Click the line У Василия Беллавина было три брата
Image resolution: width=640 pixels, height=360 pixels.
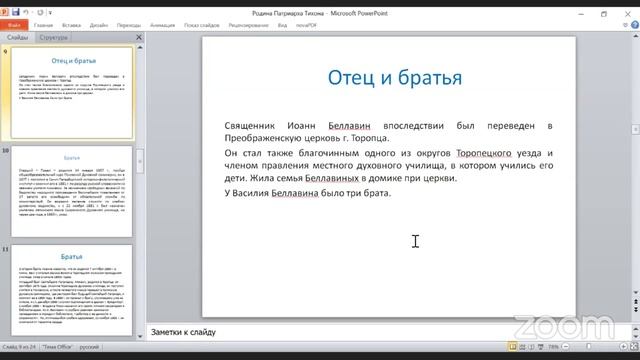(308, 193)
